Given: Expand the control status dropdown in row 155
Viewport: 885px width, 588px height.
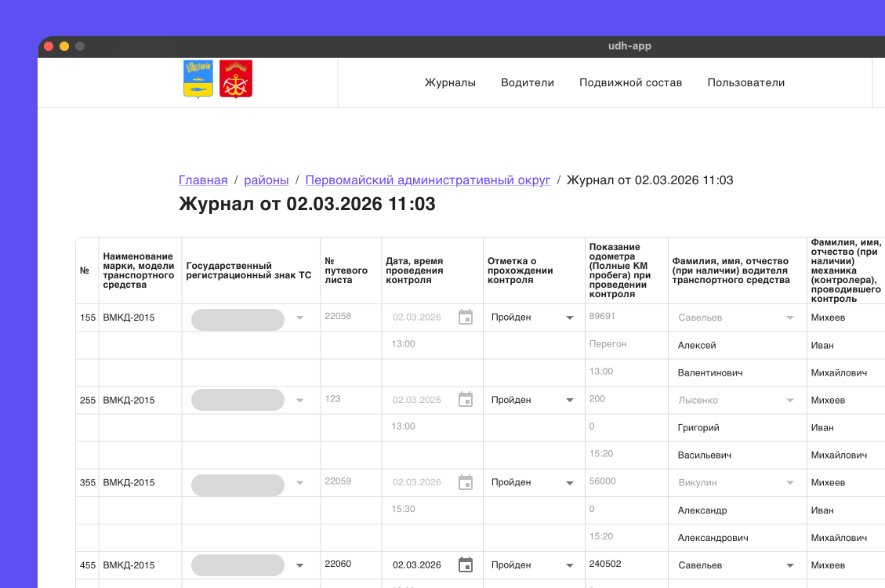Looking at the screenshot, I should tap(570, 318).
